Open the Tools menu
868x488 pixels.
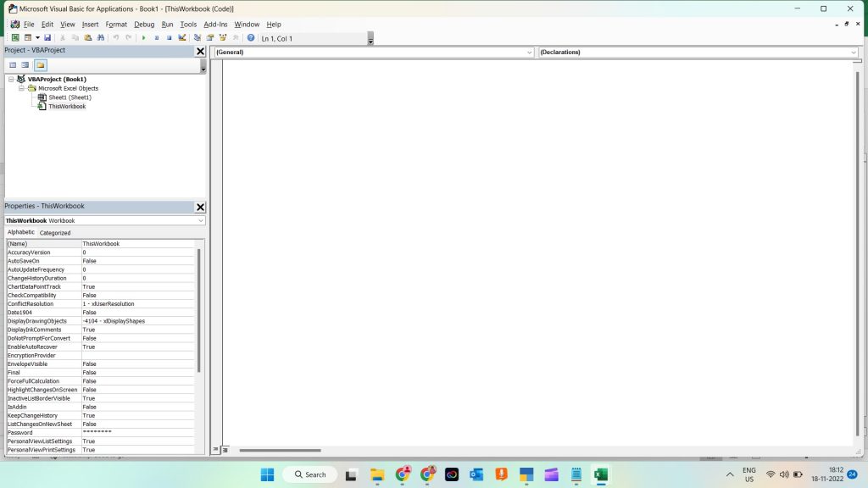click(x=188, y=25)
